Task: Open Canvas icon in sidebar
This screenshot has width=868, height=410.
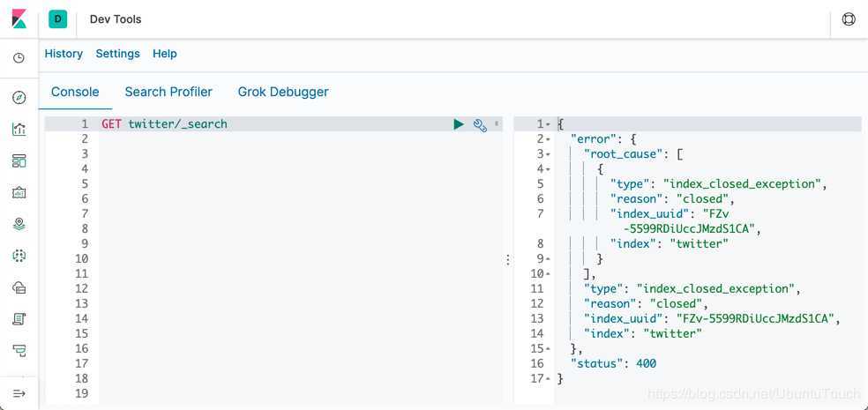Action: click(19, 192)
